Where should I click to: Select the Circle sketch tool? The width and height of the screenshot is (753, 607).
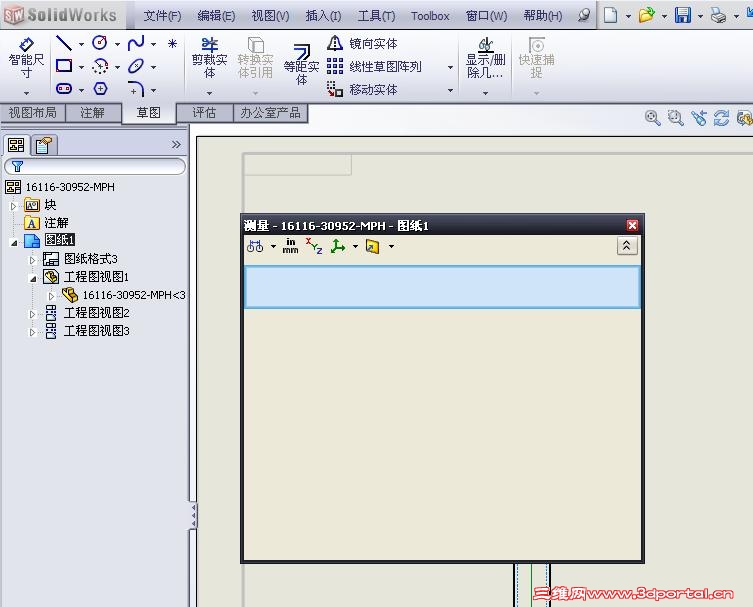click(100, 43)
